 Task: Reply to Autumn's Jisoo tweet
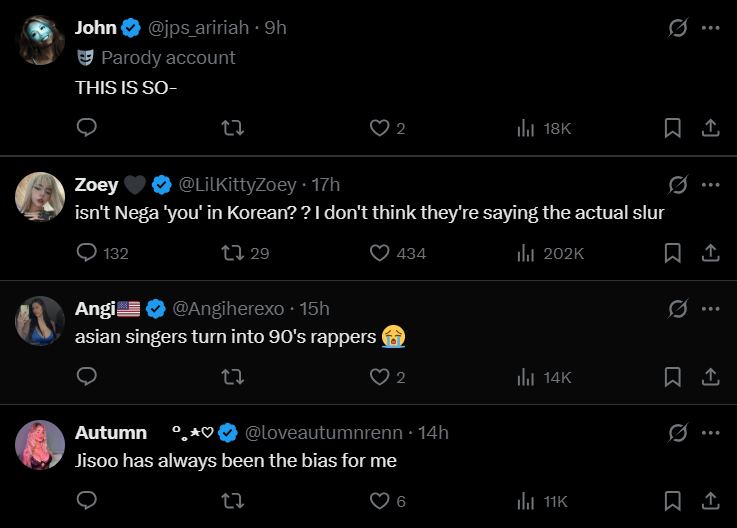point(87,501)
